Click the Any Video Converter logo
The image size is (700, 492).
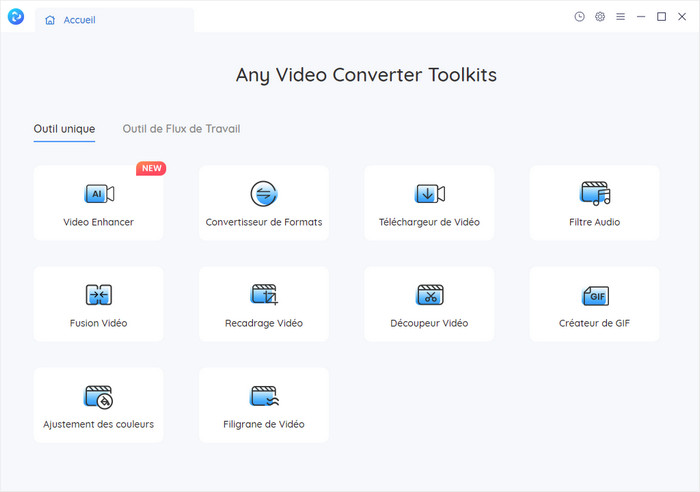click(16, 17)
